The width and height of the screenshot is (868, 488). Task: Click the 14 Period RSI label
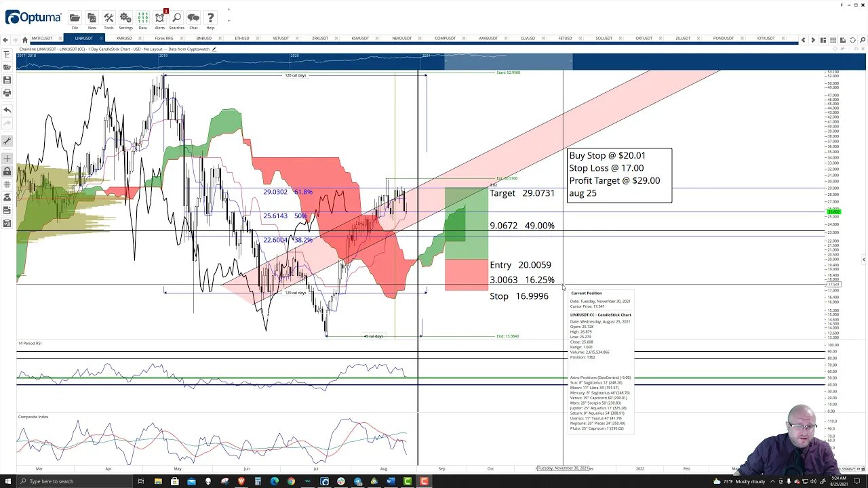pos(30,344)
